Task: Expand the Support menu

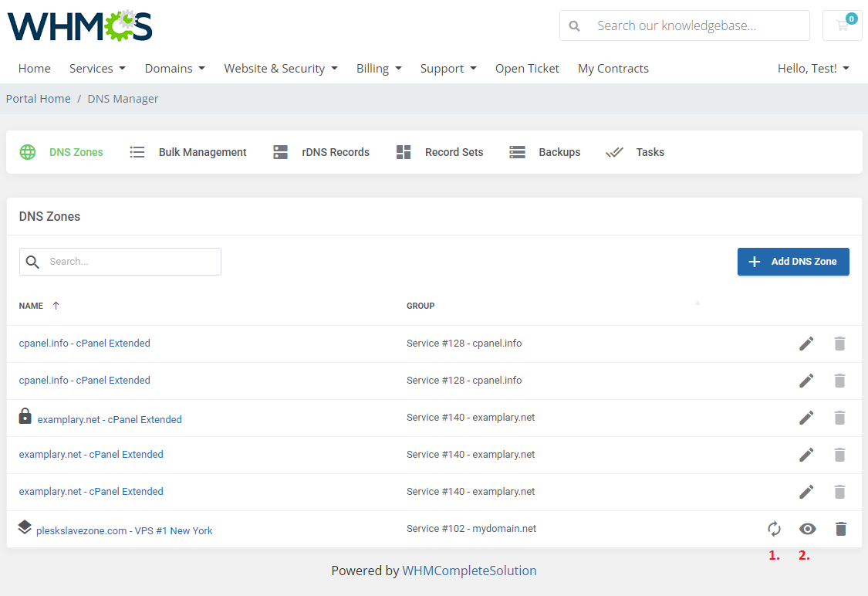Action: (x=448, y=69)
